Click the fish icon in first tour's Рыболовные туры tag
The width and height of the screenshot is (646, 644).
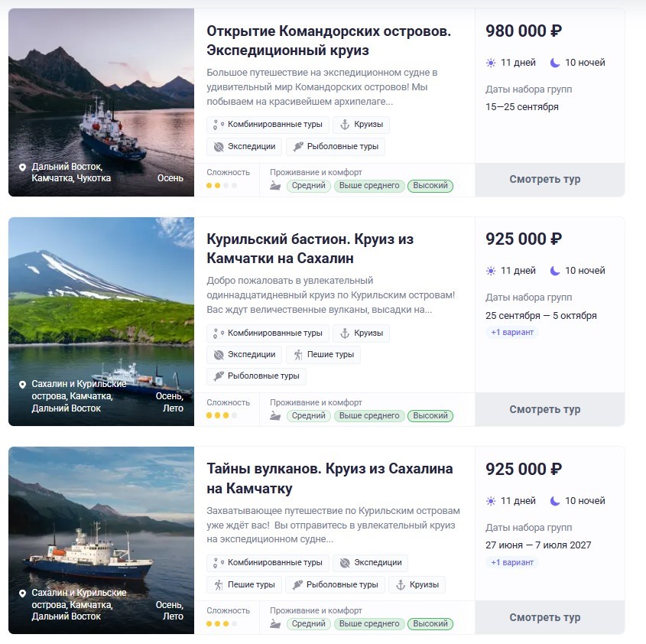[x=298, y=146]
